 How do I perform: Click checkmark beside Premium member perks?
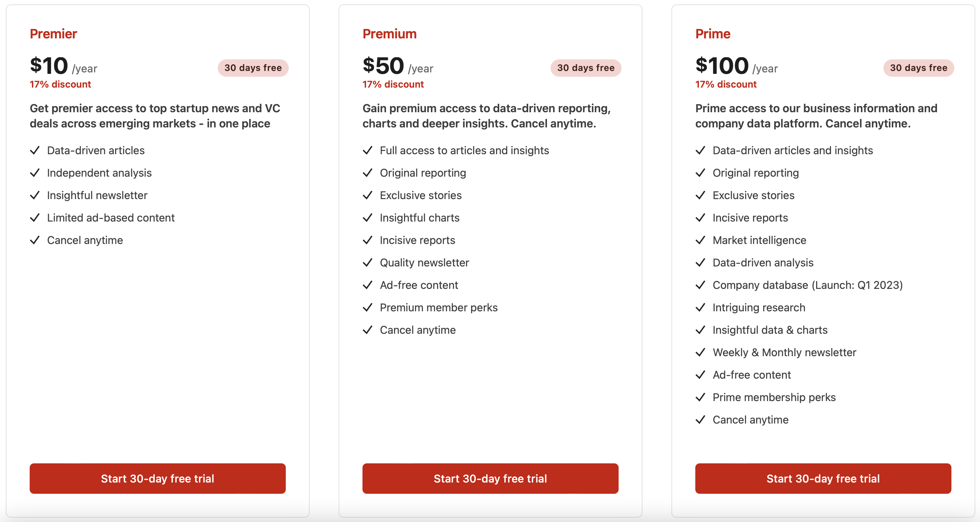(368, 308)
